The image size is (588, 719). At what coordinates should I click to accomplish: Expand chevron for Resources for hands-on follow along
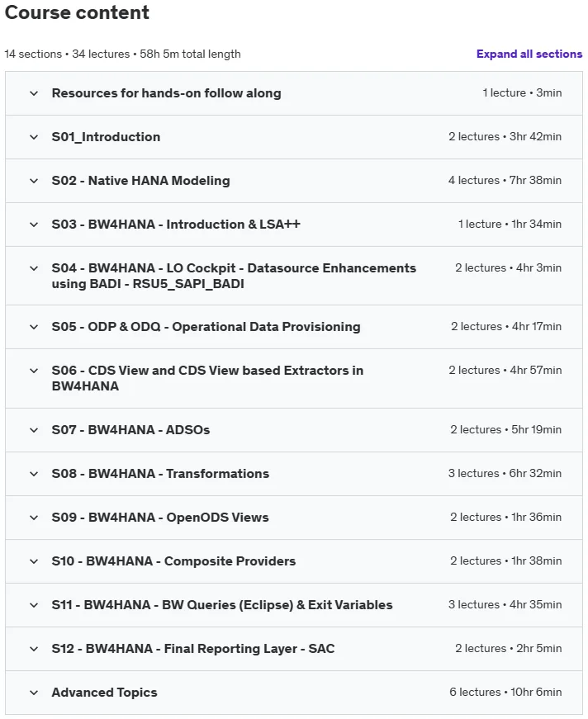[34, 93]
